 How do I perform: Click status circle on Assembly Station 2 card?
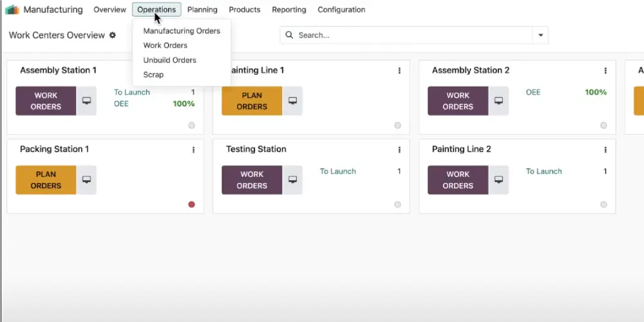[x=603, y=126]
